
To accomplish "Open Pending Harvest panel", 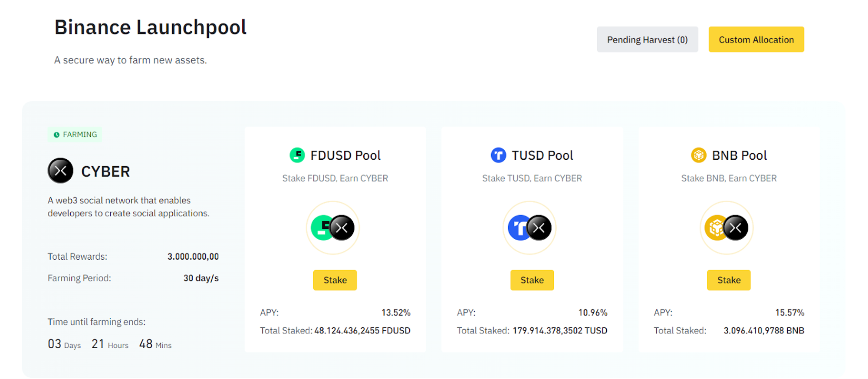I will [647, 40].
